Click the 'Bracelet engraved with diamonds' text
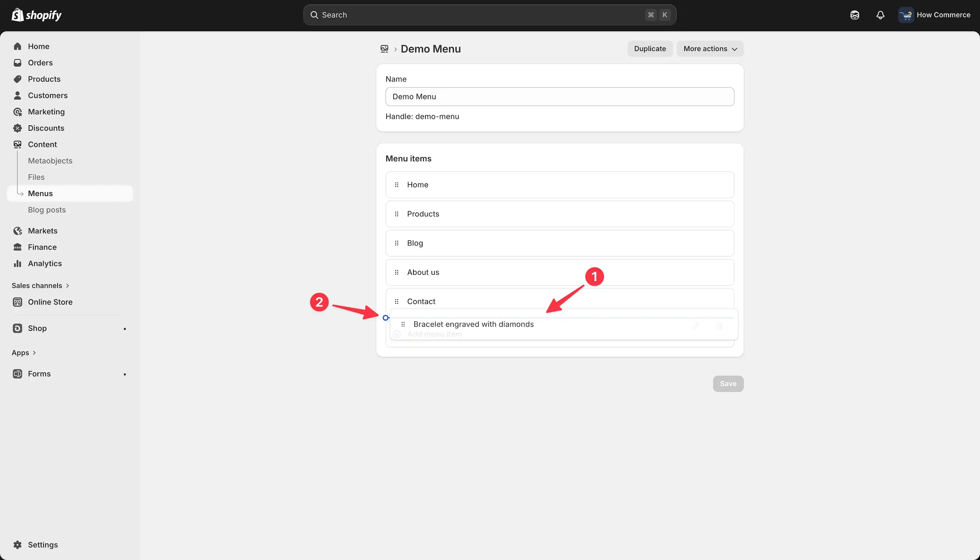The height and width of the screenshot is (560, 980). coord(473,324)
